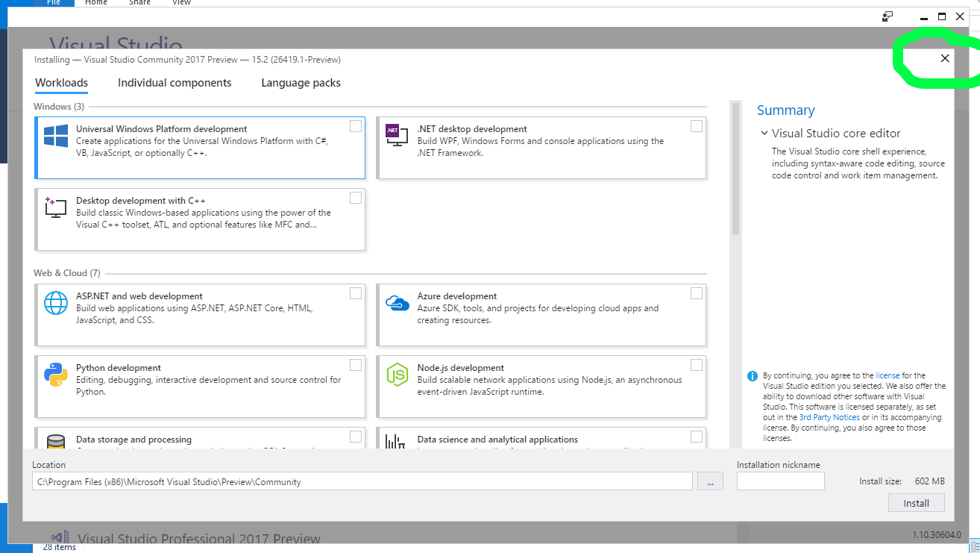
Task: Tick the .NET desktop development checkbox
Action: pyautogui.click(x=697, y=126)
